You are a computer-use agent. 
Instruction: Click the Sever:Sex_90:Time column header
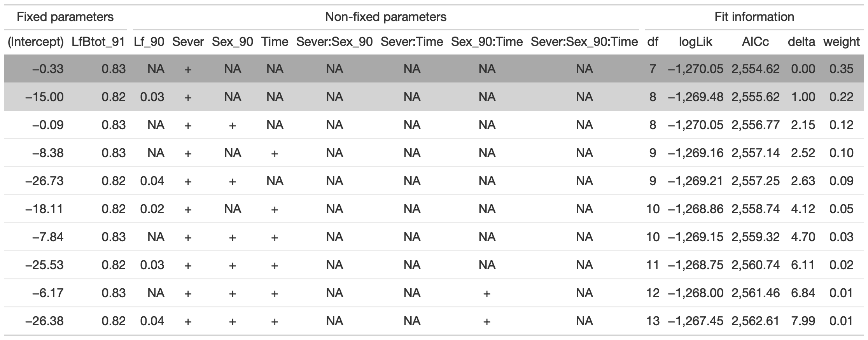click(584, 42)
